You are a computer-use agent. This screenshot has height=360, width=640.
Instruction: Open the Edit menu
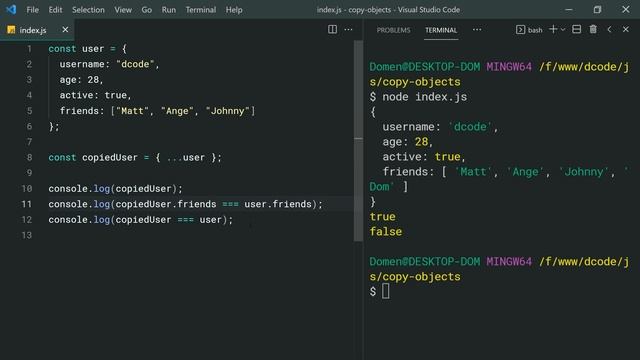(x=55, y=9)
